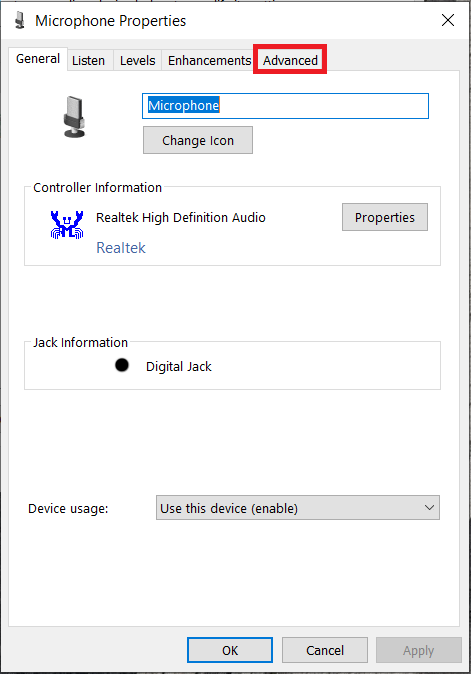
Task: Close the Microphone Properties dialog
Action: (448, 20)
